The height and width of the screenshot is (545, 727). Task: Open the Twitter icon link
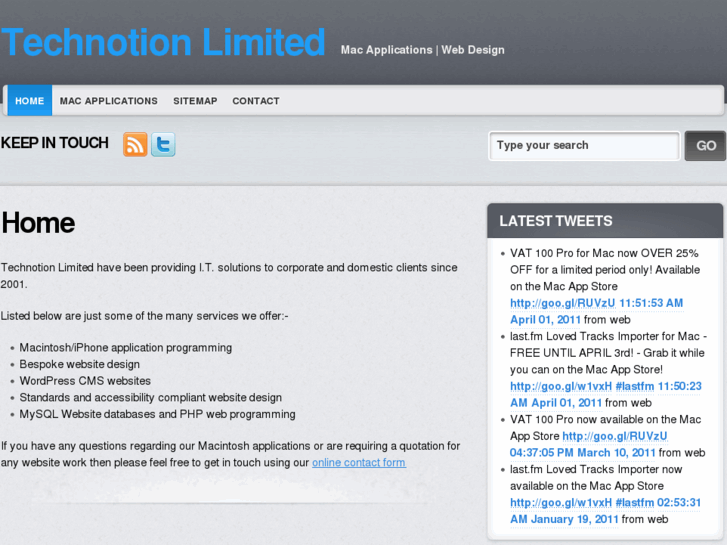[x=163, y=144]
